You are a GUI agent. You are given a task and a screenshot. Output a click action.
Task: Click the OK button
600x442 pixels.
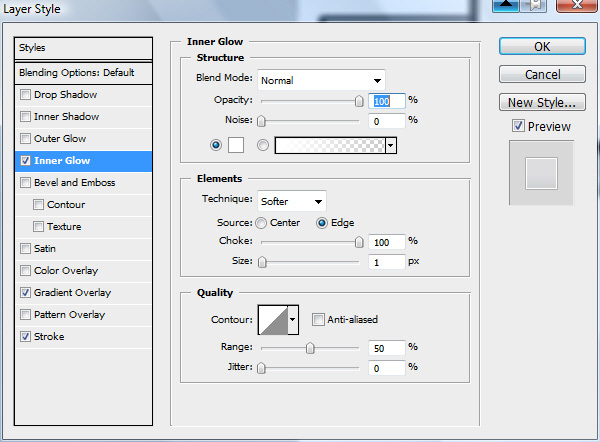pyautogui.click(x=542, y=46)
